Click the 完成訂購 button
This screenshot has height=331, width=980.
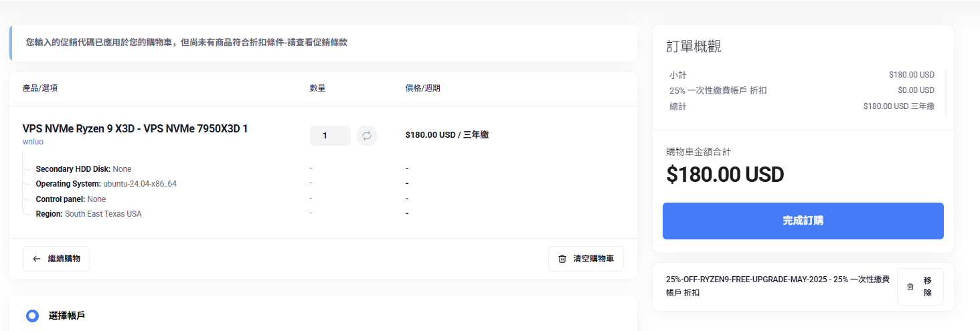click(x=803, y=221)
